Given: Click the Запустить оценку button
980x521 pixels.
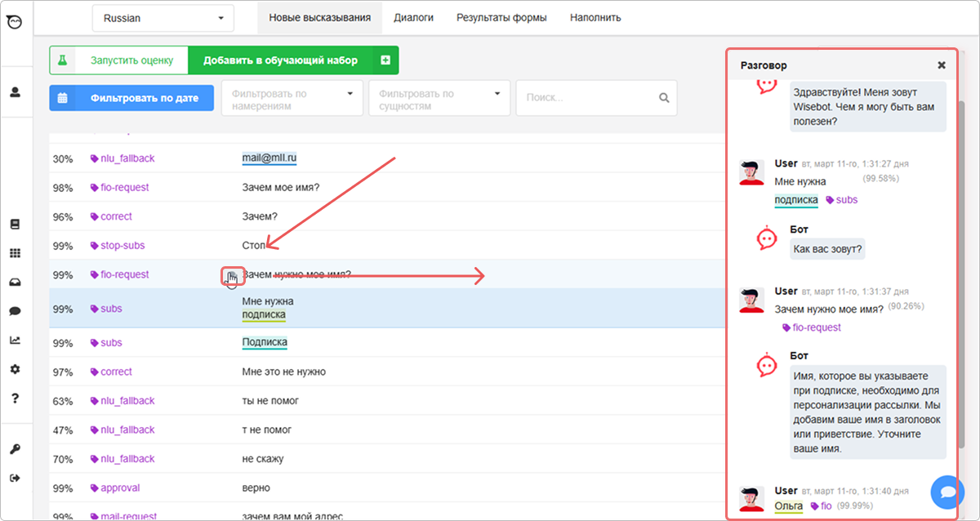Looking at the screenshot, I should click(x=119, y=60).
